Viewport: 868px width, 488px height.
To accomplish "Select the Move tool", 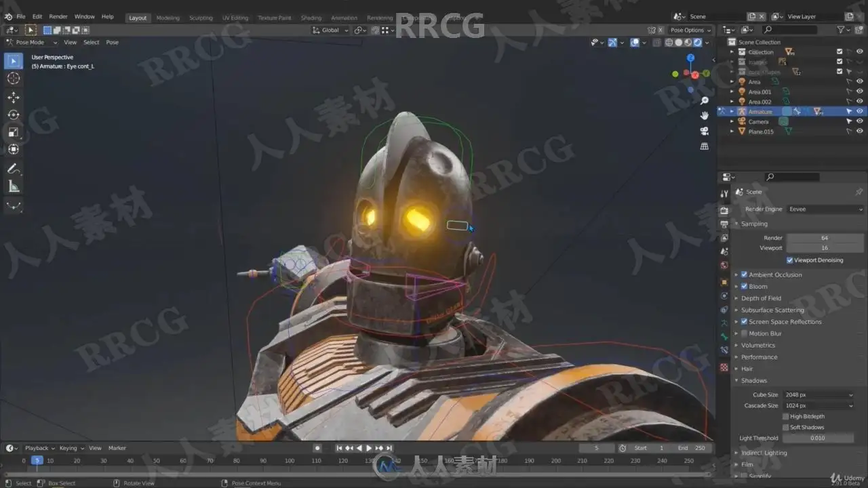I will pyautogui.click(x=13, y=98).
